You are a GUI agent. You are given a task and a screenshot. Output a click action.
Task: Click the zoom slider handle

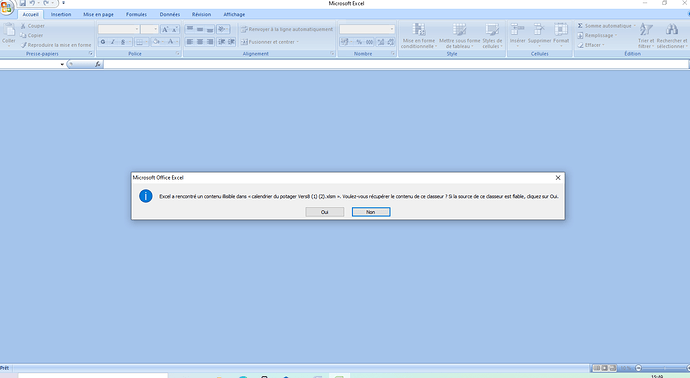click(639, 368)
